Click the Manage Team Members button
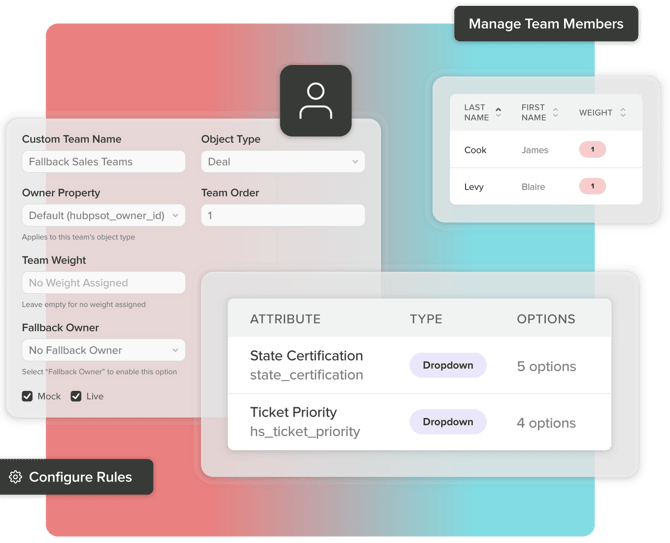670x543 pixels. click(546, 24)
